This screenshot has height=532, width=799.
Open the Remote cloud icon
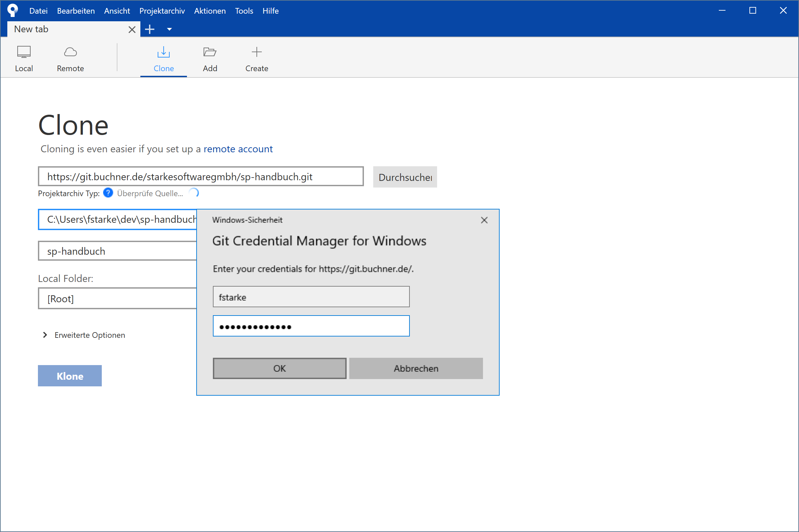[70, 52]
